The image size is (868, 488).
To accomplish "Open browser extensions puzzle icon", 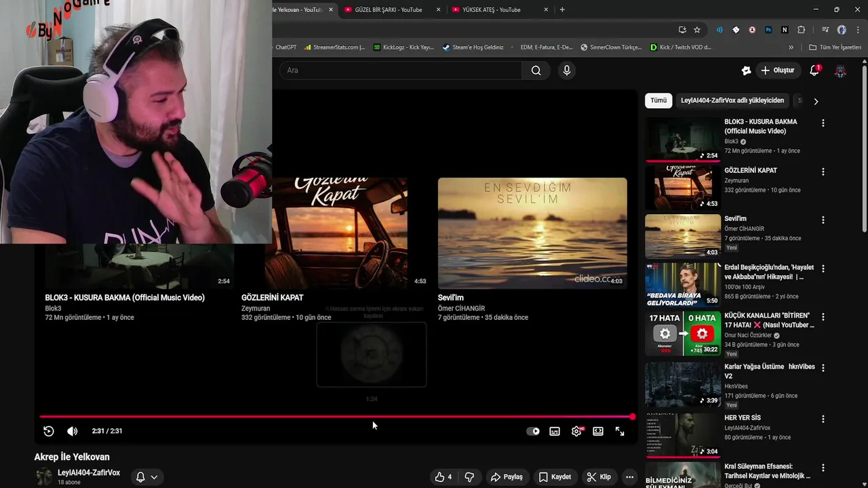I will 802,30.
